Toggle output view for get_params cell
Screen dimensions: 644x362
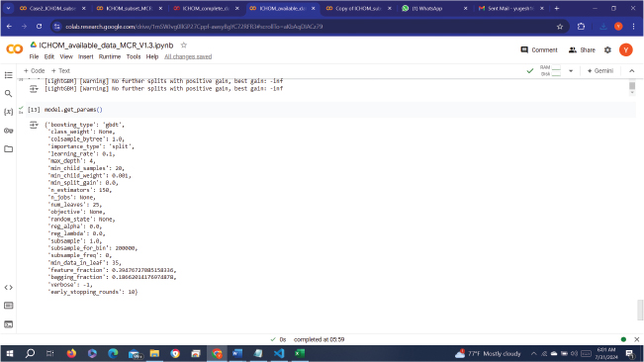tap(34, 125)
